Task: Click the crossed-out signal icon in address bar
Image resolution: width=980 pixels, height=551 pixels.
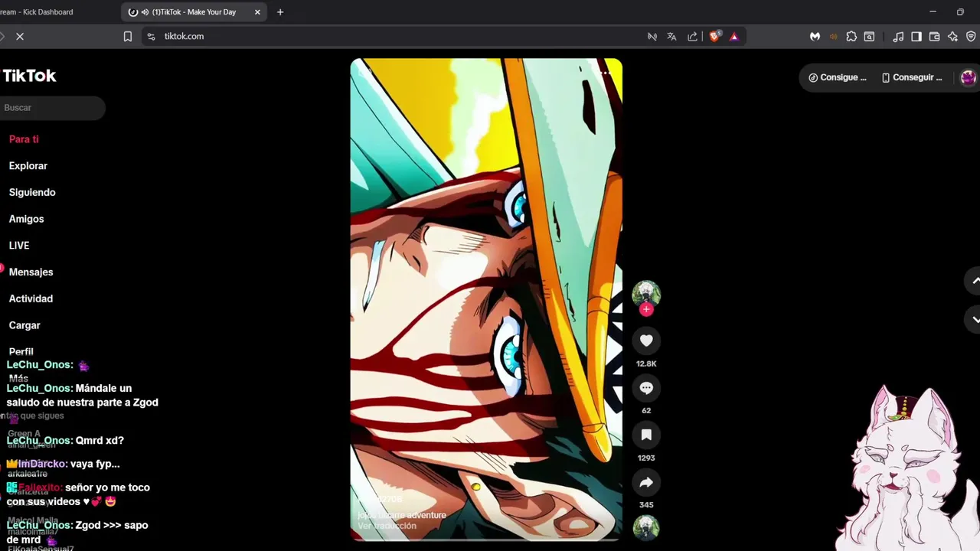Action: (x=652, y=36)
